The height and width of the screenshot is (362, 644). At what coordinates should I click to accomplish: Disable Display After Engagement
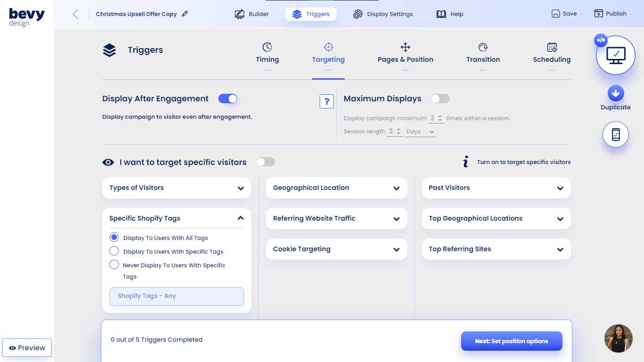click(x=228, y=99)
